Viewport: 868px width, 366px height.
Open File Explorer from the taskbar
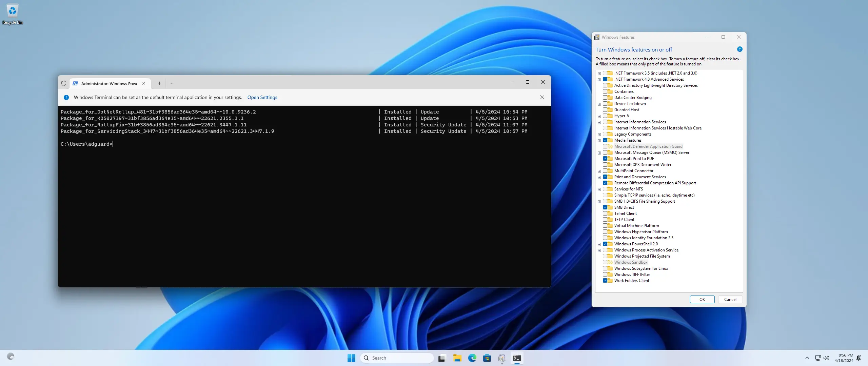pos(457,358)
